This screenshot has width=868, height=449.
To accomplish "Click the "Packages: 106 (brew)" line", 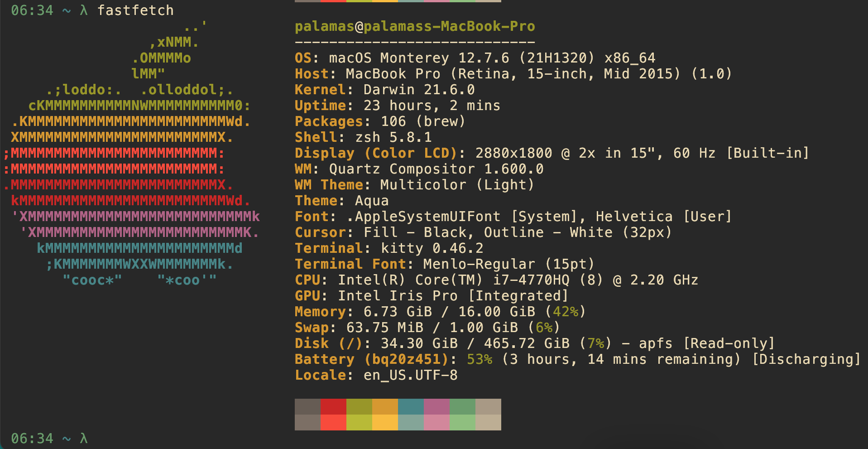I will [380, 121].
